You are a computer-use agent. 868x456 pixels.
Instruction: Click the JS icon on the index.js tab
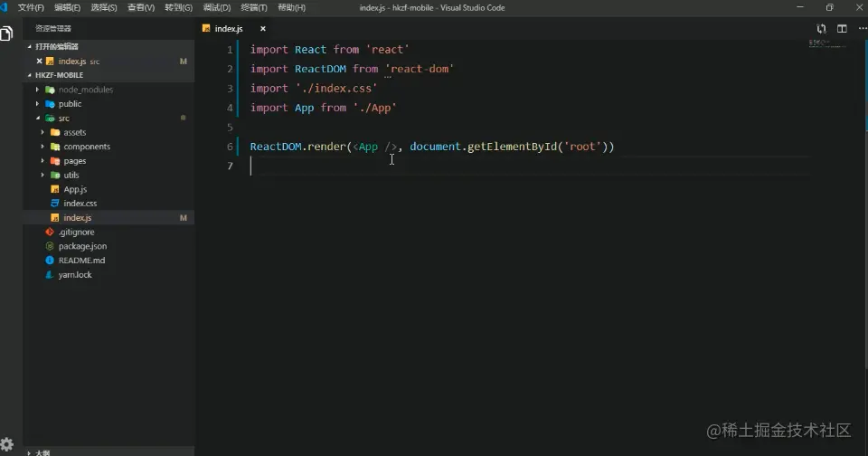tap(206, 29)
